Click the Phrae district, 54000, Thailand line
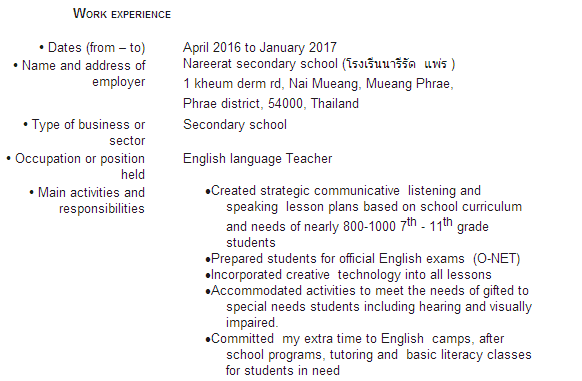Viewport: 582px width, 381px height. pos(271,103)
